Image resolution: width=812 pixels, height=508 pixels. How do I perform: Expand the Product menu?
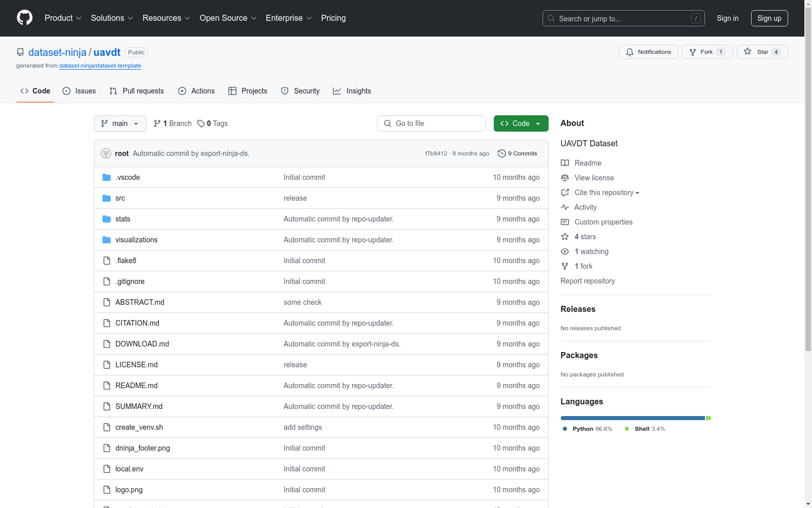pos(63,18)
